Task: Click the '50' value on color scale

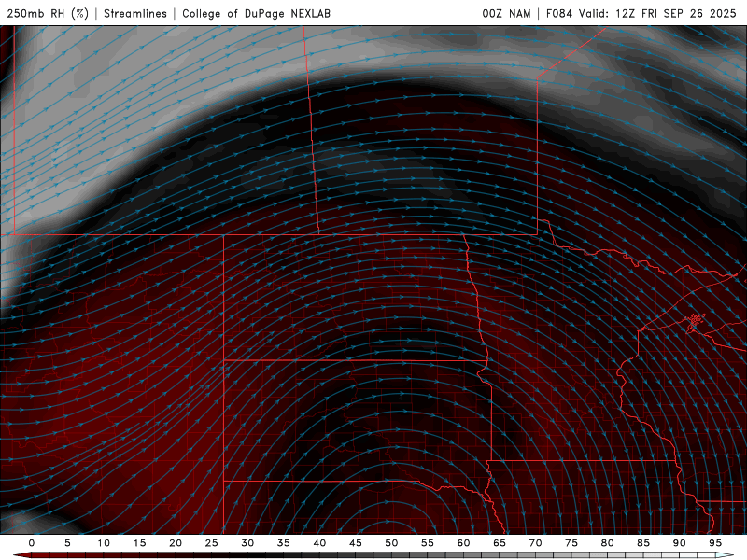Action: pyautogui.click(x=391, y=543)
